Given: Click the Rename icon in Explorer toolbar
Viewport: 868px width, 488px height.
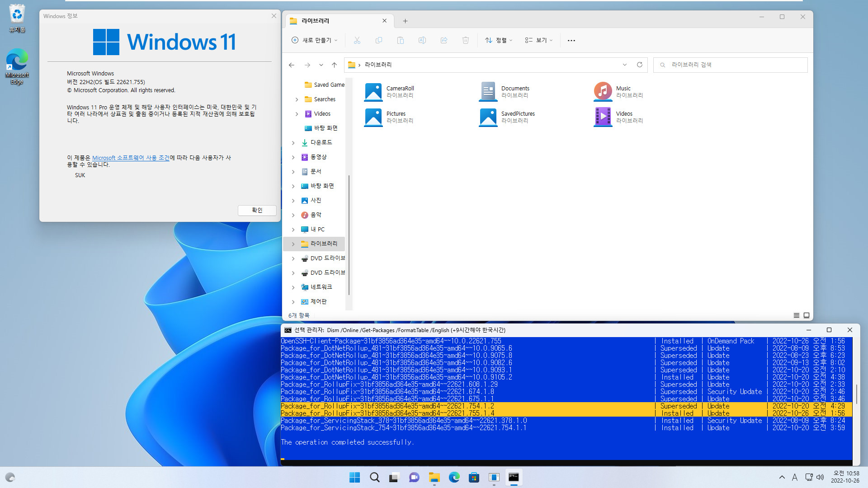Looking at the screenshot, I should [422, 40].
